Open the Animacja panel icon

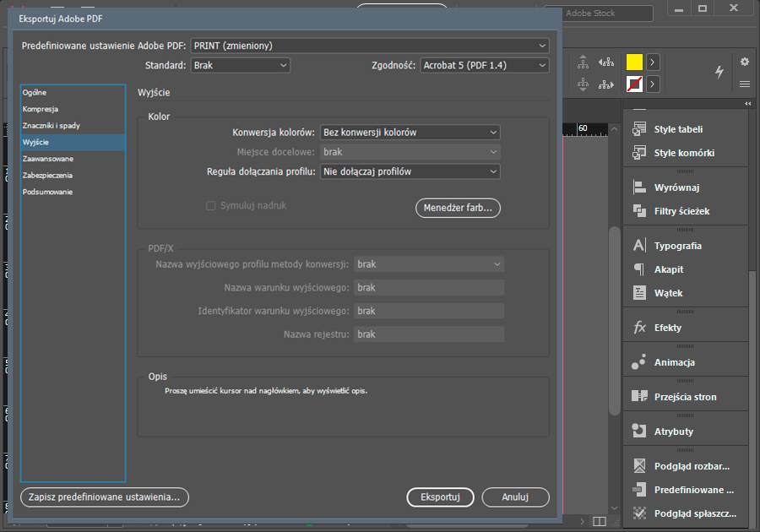639,362
